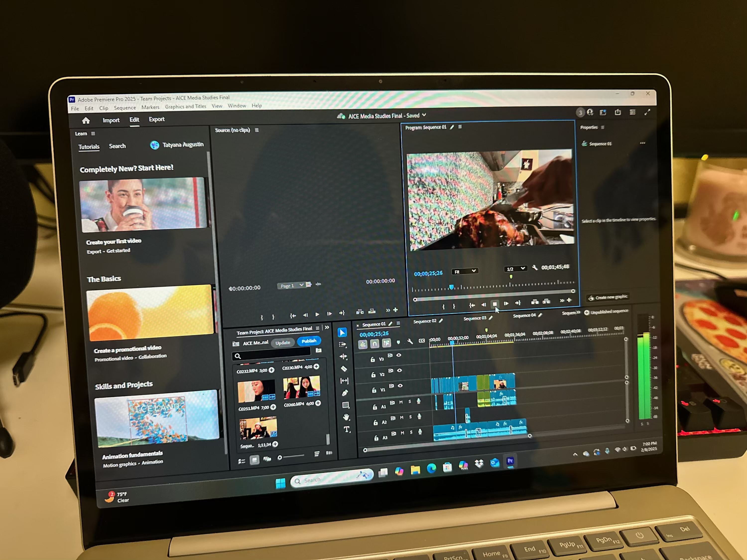Switch to the Import workspace

click(x=111, y=120)
